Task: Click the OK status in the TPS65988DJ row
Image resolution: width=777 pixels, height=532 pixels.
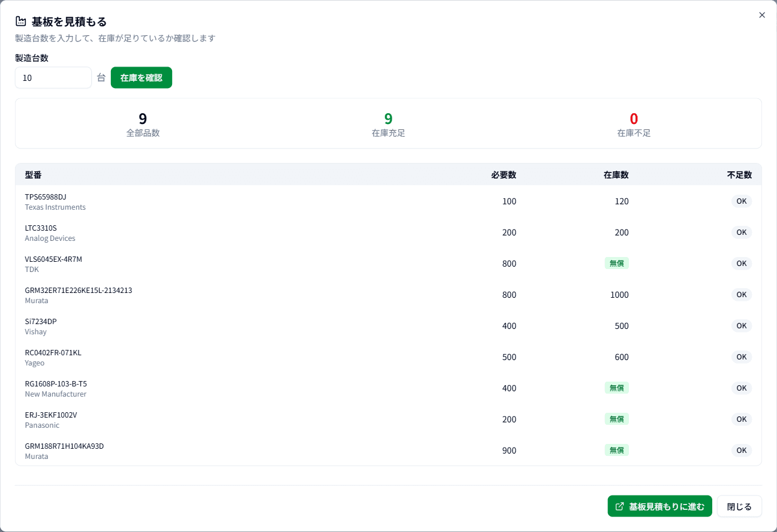Action: tap(742, 201)
